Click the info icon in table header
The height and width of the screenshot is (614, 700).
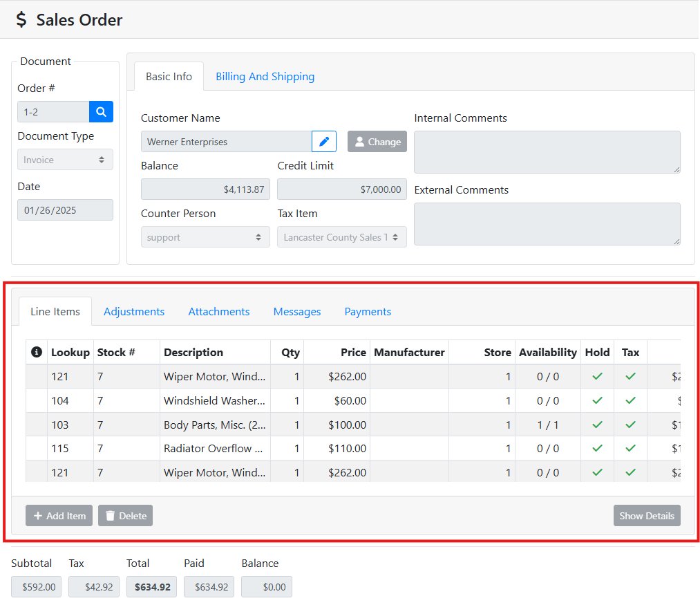tap(37, 353)
